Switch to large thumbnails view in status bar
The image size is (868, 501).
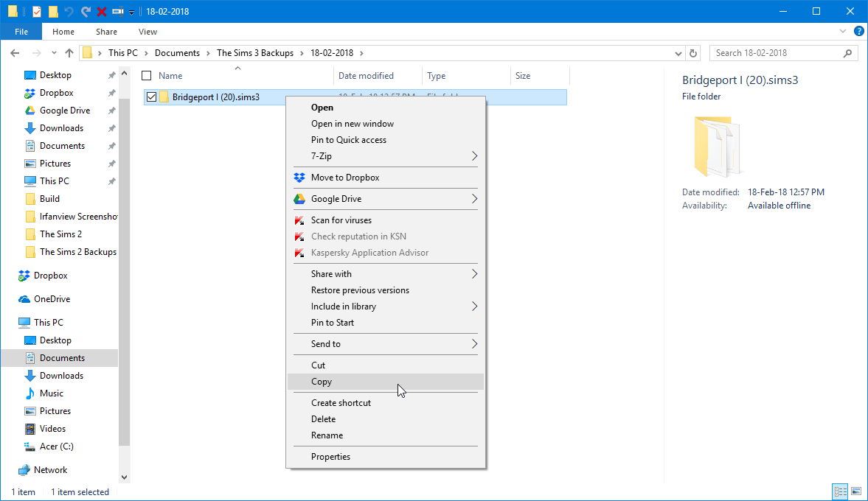(855, 491)
